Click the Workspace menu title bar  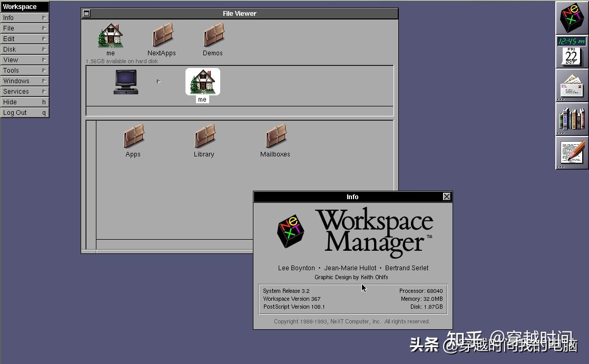click(x=25, y=7)
